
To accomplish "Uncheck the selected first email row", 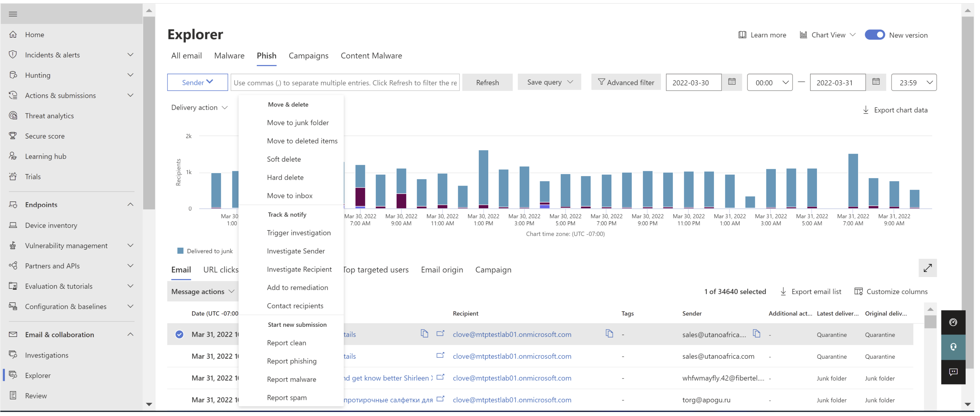I will 179,335.
